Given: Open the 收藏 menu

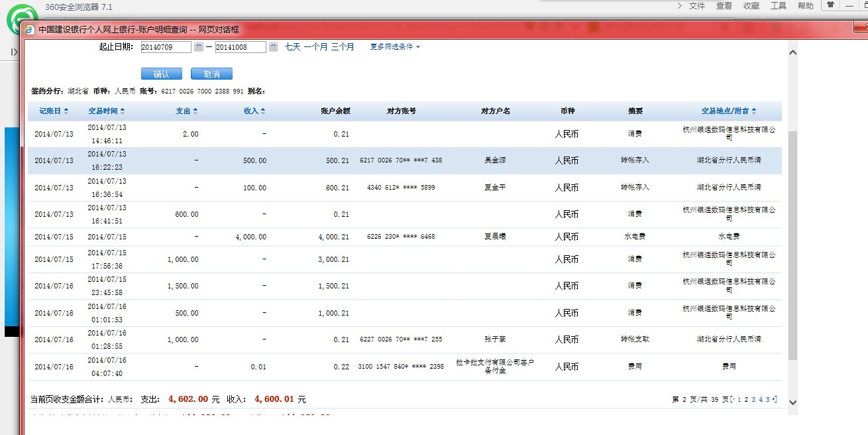Looking at the screenshot, I should (751, 6).
